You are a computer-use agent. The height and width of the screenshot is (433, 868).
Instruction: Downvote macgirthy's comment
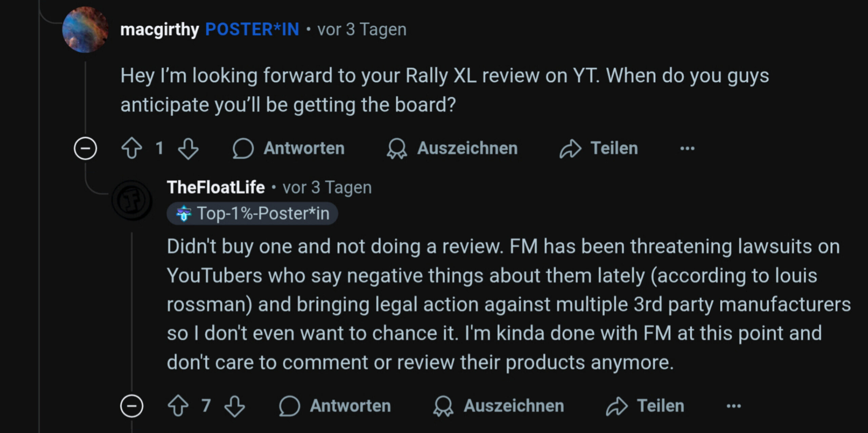coord(189,148)
